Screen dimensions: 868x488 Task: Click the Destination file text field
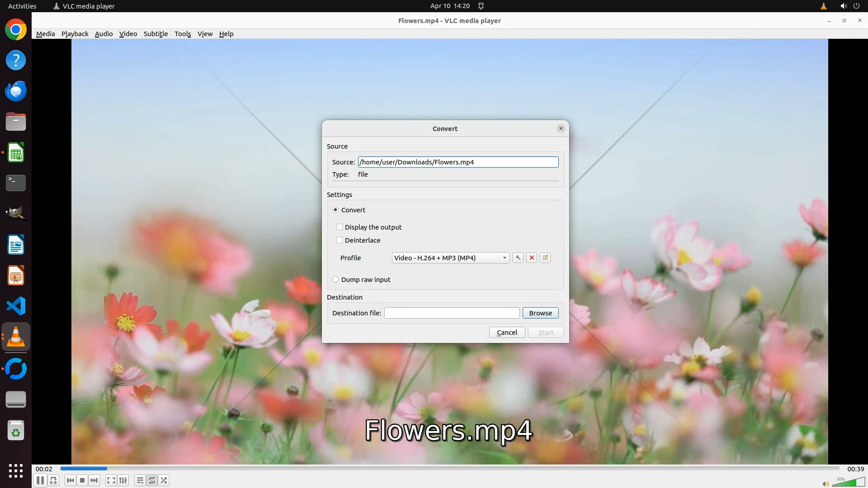(452, 313)
